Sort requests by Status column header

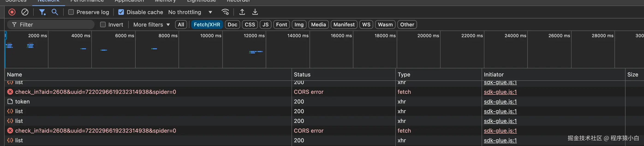coord(302,74)
